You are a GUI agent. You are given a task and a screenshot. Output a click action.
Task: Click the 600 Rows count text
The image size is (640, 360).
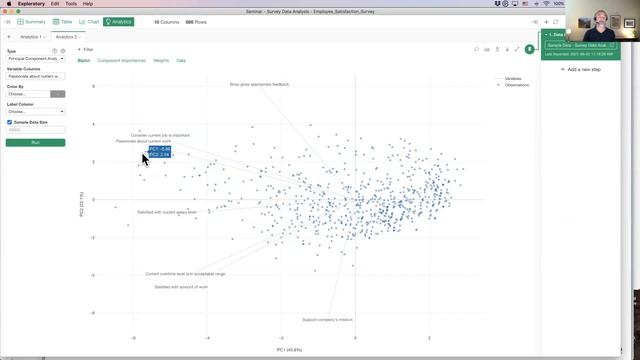point(196,22)
